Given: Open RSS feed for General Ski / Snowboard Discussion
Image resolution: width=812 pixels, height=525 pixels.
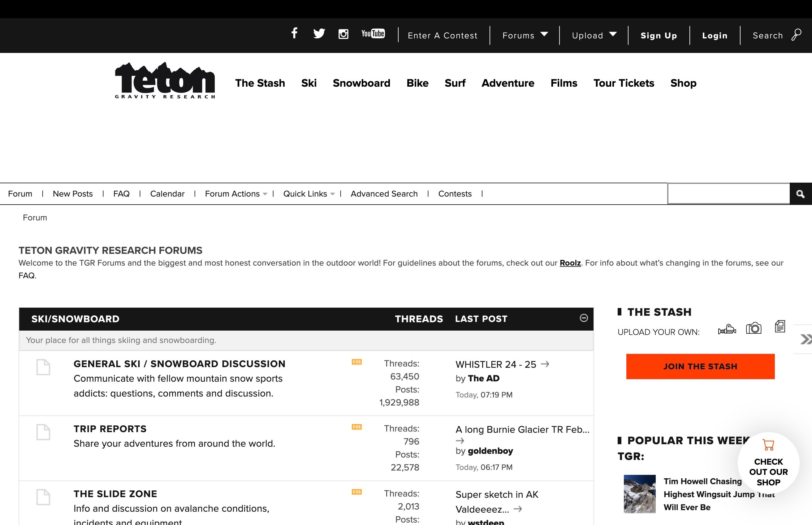Looking at the screenshot, I should click(x=357, y=362).
